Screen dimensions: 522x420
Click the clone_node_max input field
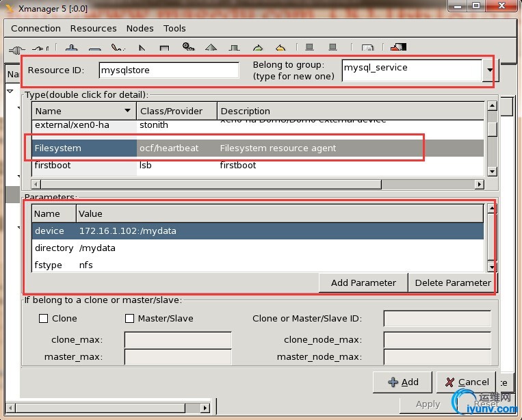point(437,340)
